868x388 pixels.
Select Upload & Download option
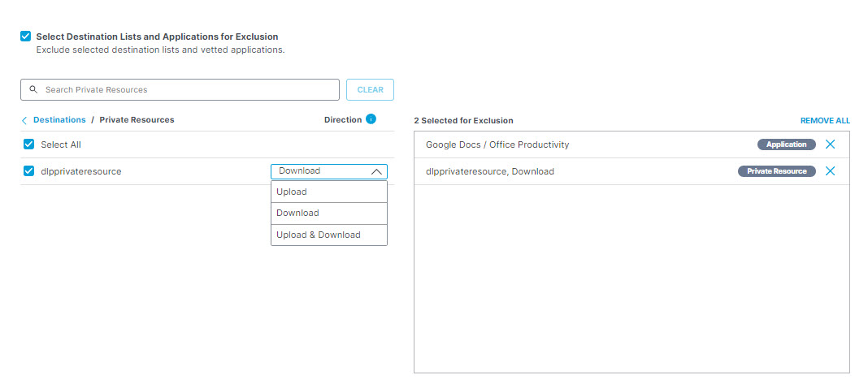329,235
